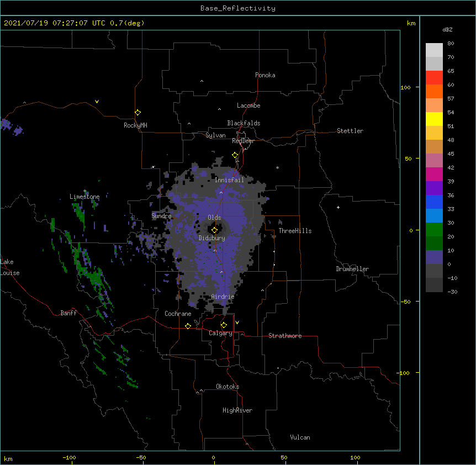Click the 50 tick label on horizontal axis

pyautogui.click(x=284, y=457)
